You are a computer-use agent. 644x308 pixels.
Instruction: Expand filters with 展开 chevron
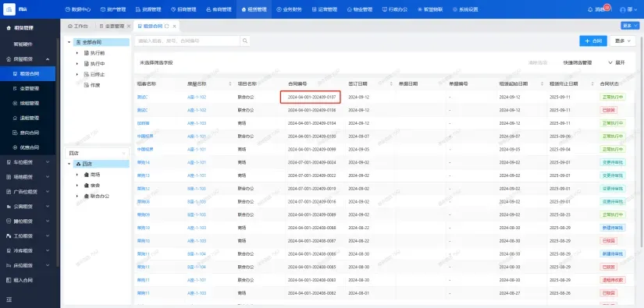pyautogui.click(x=616, y=62)
